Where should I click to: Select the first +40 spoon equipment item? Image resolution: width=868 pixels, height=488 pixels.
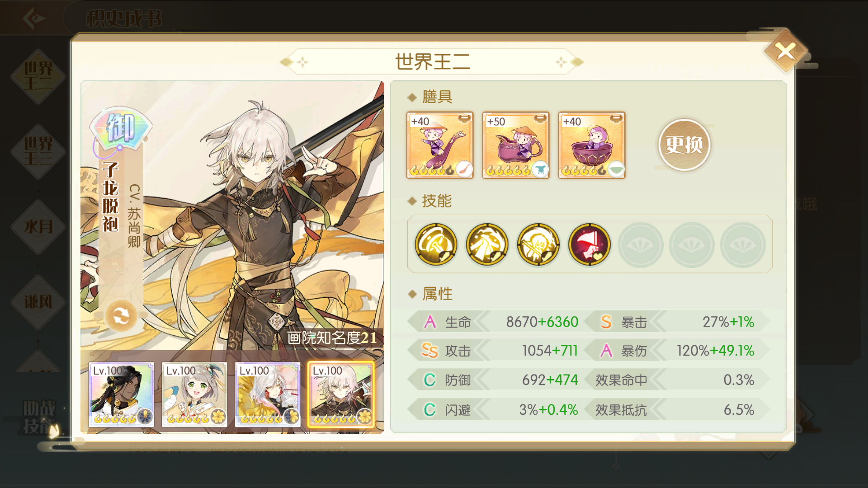(x=440, y=145)
